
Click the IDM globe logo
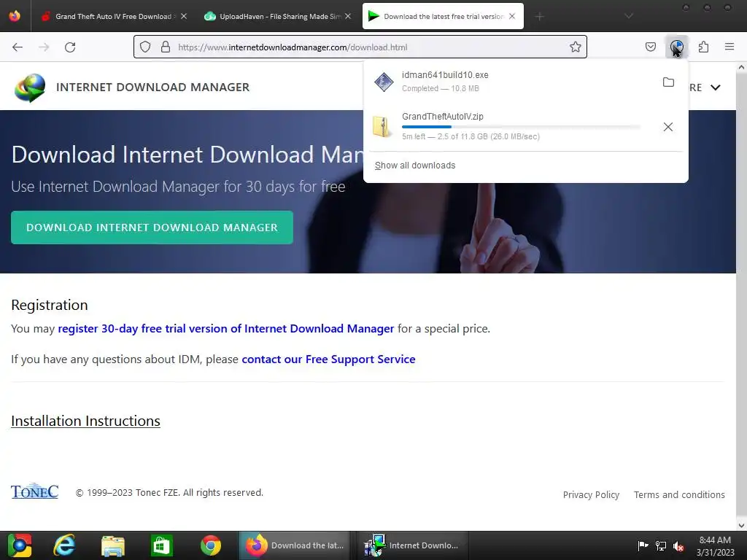pos(30,87)
